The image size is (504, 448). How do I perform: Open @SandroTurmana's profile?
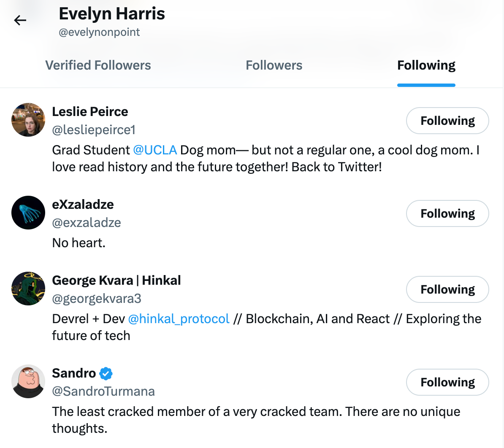click(x=103, y=391)
